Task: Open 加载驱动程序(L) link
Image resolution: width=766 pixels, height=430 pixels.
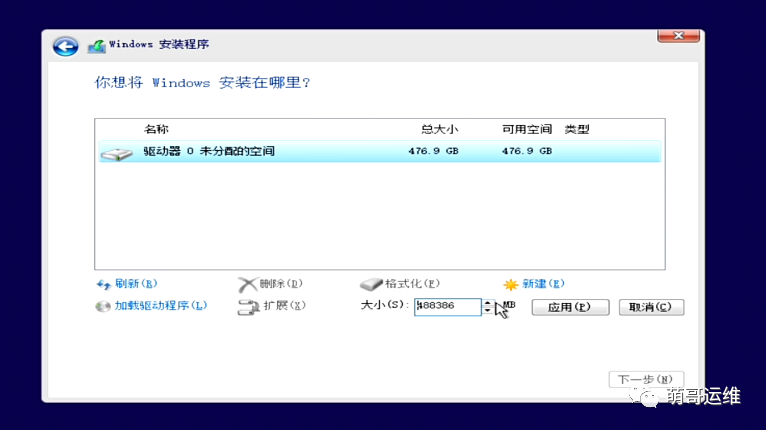Action: (x=161, y=305)
